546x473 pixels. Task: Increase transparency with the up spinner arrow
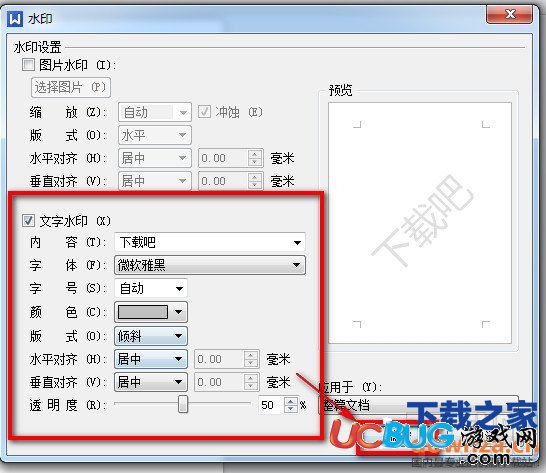point(290,401)
